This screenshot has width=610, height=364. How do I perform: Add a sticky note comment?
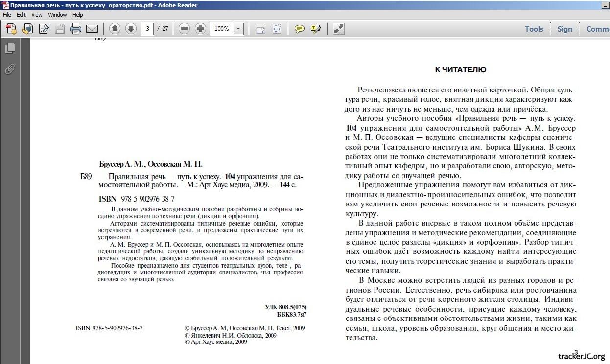[299, 29]
